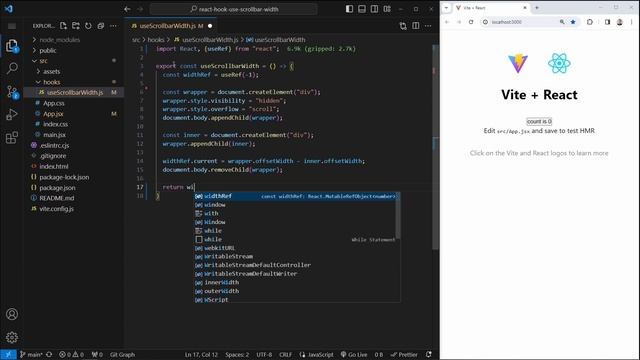Collapse the hooks folder
Screen dimensions: 640x360
pyautogui.click(x=51, y=82)
